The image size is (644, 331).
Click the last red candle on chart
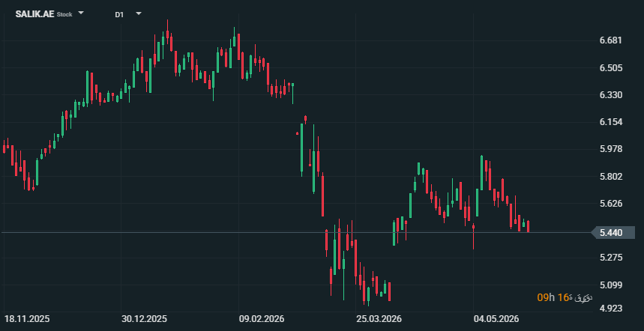[x=529, y=226]
